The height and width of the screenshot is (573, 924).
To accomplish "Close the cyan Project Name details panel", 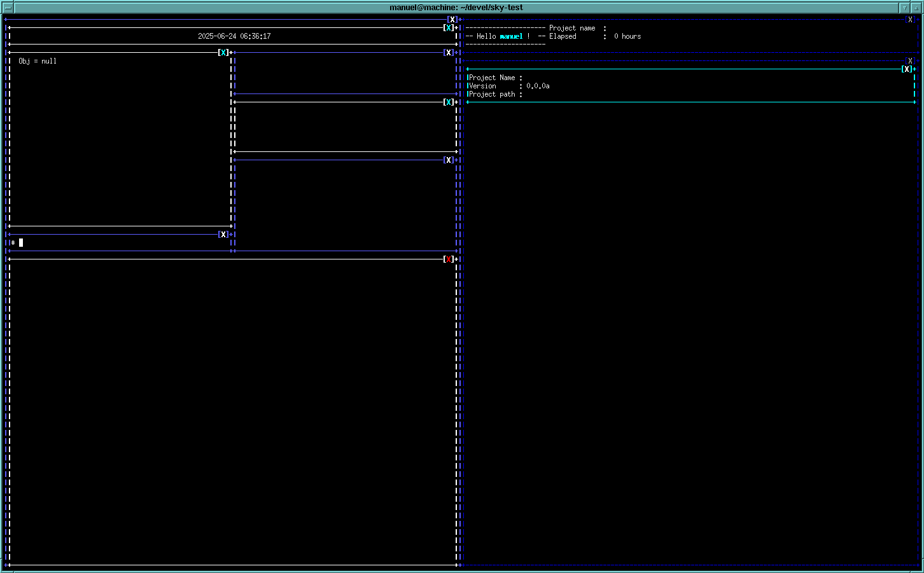I will point(906,69).
